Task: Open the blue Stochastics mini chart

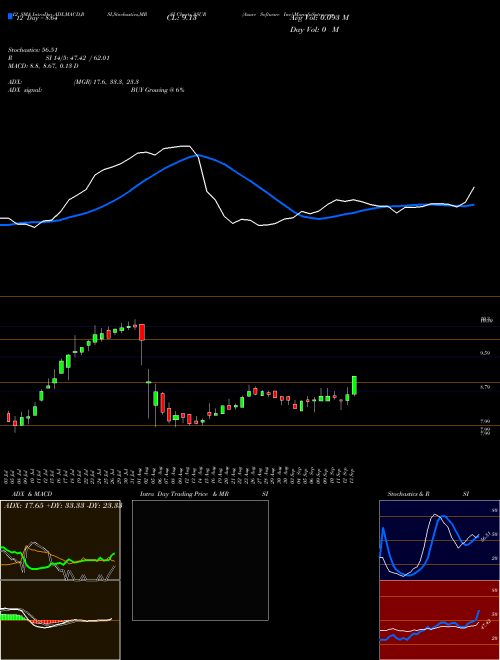Action: (x=439, y=540)
